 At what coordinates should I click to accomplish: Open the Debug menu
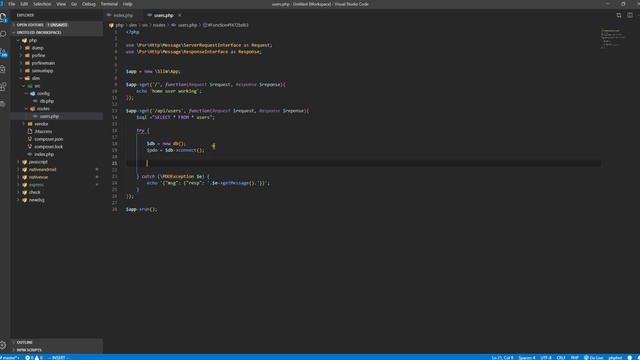[89, 4]
